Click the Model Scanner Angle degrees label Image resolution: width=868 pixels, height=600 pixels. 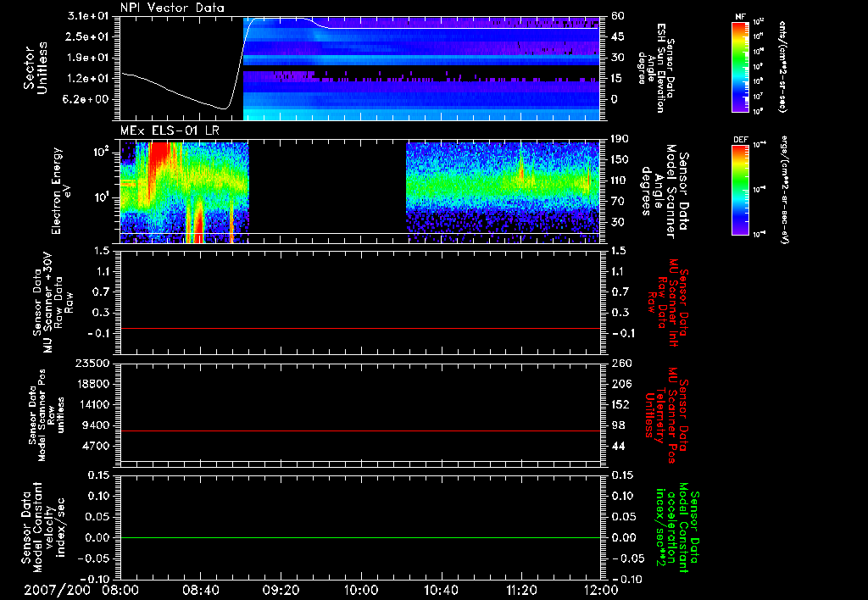(x=665, y=192)
